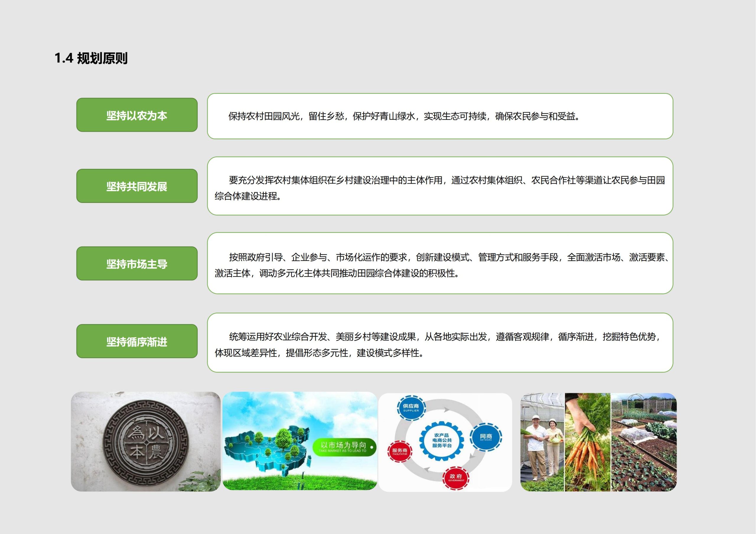
Task: Select the text box about 农村集体组织
Action: 440,186
